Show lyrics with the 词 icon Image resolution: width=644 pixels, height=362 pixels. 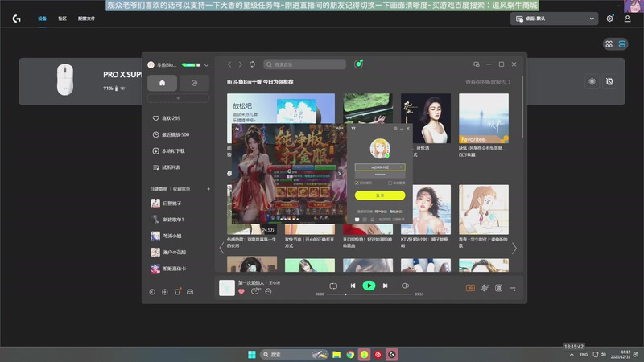498,288
